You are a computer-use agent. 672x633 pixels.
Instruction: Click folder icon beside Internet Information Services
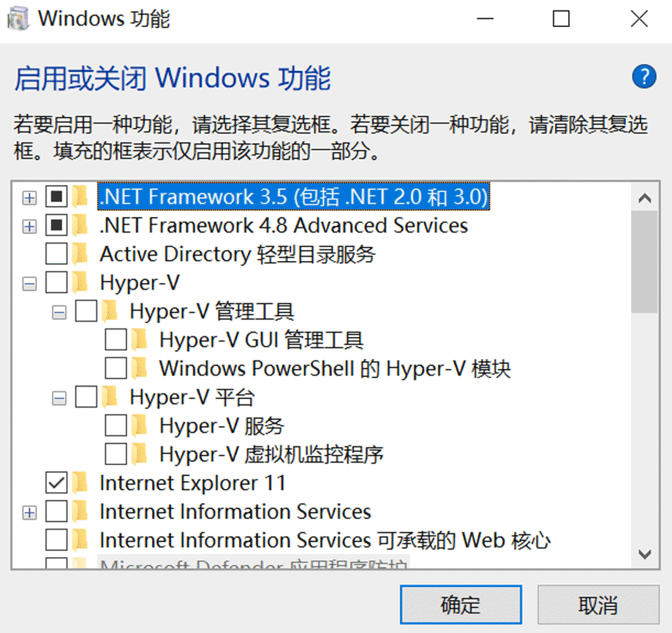click(x=80, y=512)
